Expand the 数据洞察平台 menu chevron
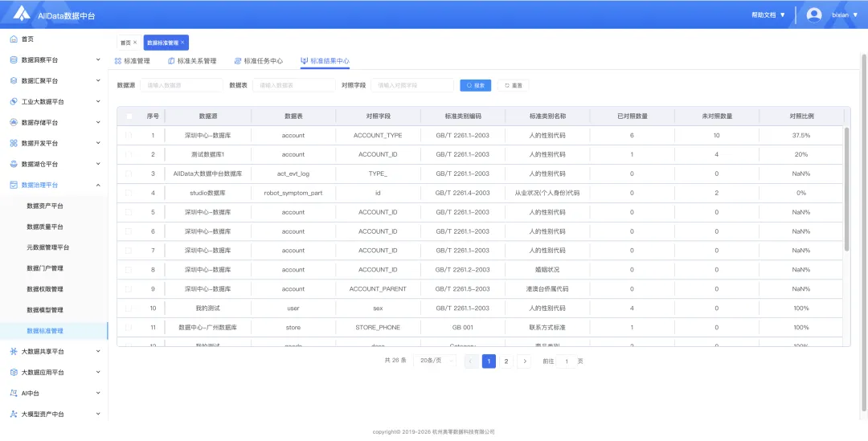The height and width of the screenshot is (441, 868). pyautogui.click(x=98, y=59)
